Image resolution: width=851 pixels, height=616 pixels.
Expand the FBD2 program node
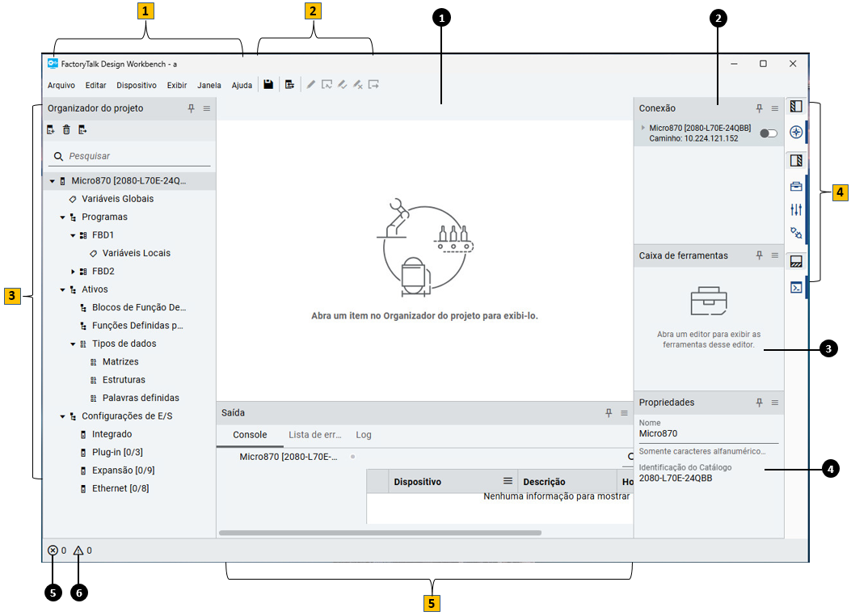click(x=73, y=272)
